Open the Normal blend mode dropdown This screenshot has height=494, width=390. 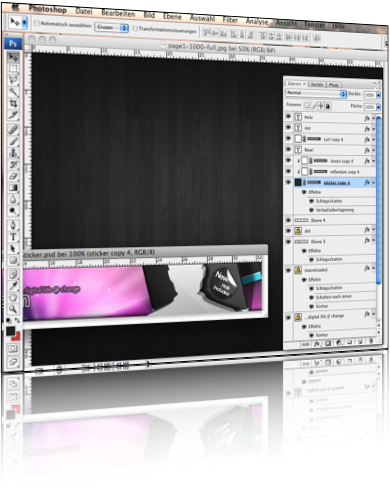pyautogui.click(x=316, y=93)
